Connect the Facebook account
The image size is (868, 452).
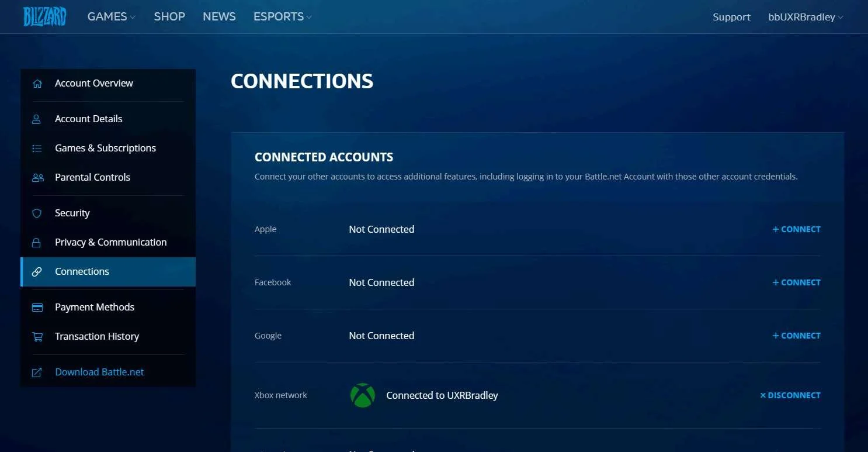pyautogui.click(x=796, y=282)
